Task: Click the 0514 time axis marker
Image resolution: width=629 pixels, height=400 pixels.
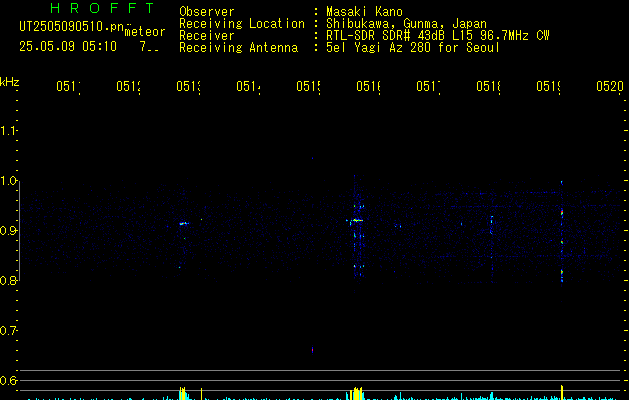Action: coord(248,86)
